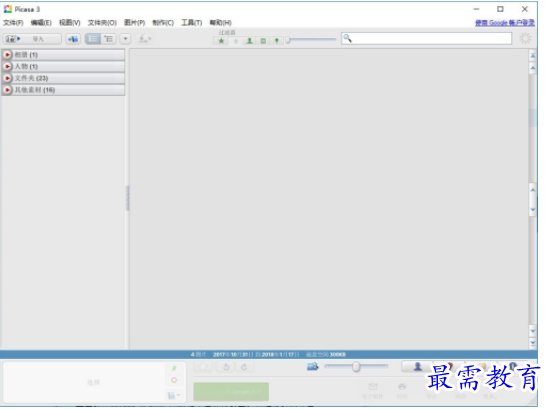The width and height of the screenshot is (549, 409).
Task: Open the 帮助(H) menu
Action: [220, 23]
